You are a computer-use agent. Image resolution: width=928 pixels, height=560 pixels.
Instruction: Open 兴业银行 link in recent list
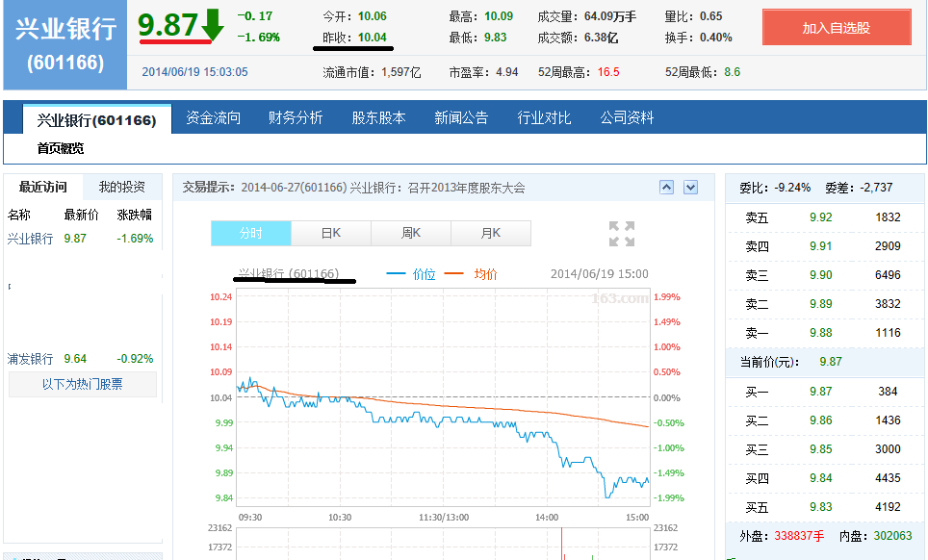[x=30, y=239]
